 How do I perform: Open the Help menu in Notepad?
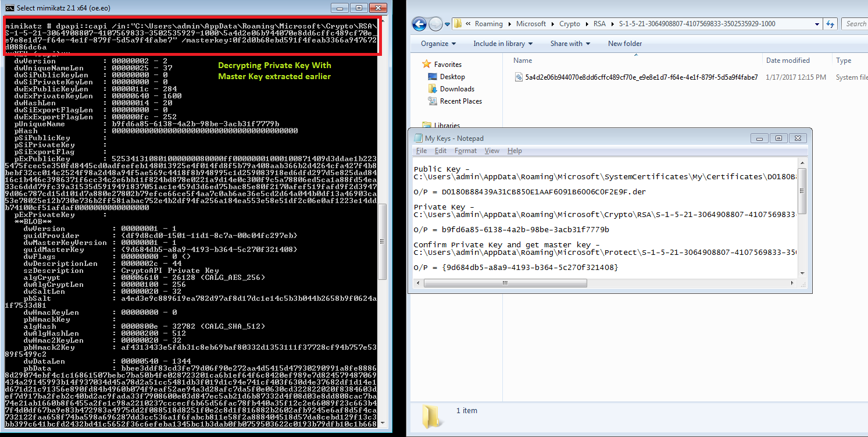tap(515, 151)
